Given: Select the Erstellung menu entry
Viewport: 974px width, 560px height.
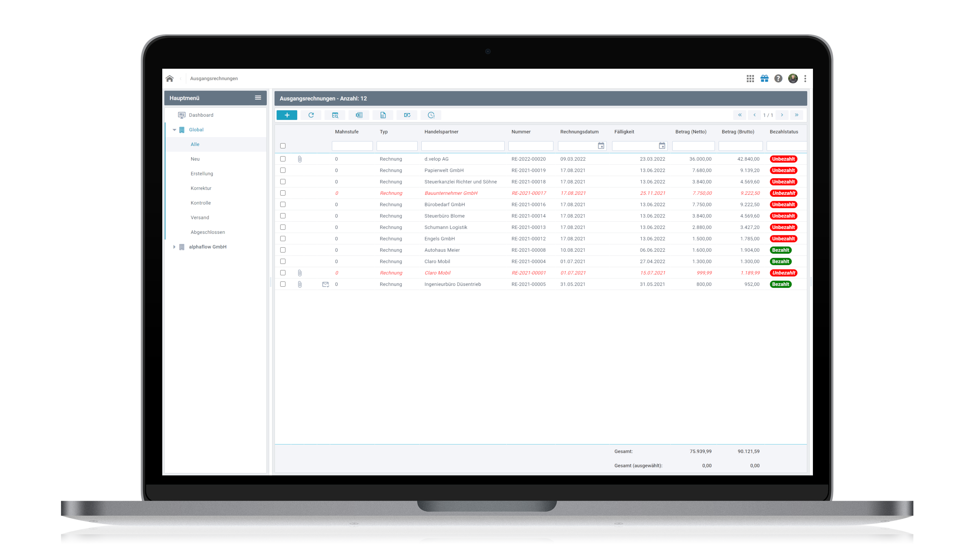Looking at the screenshot, I should click(202, 174).
